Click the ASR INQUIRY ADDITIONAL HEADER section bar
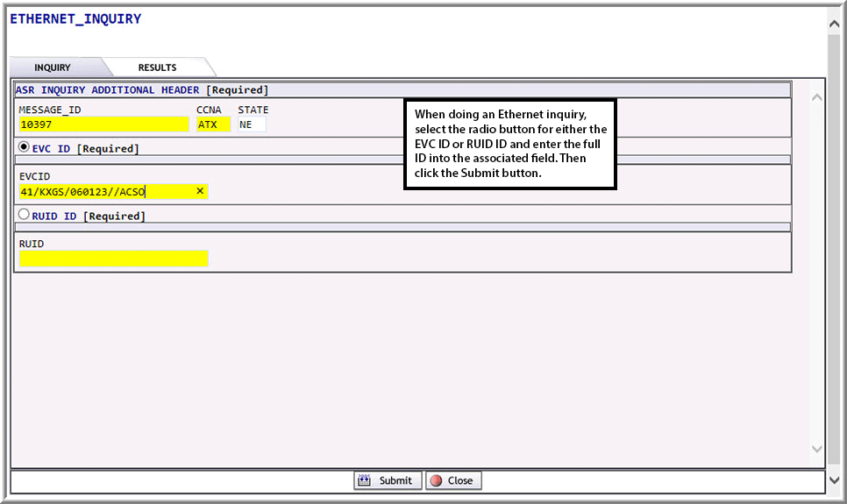The width and height of the screenshot is (847, 504). pos(403,89)
